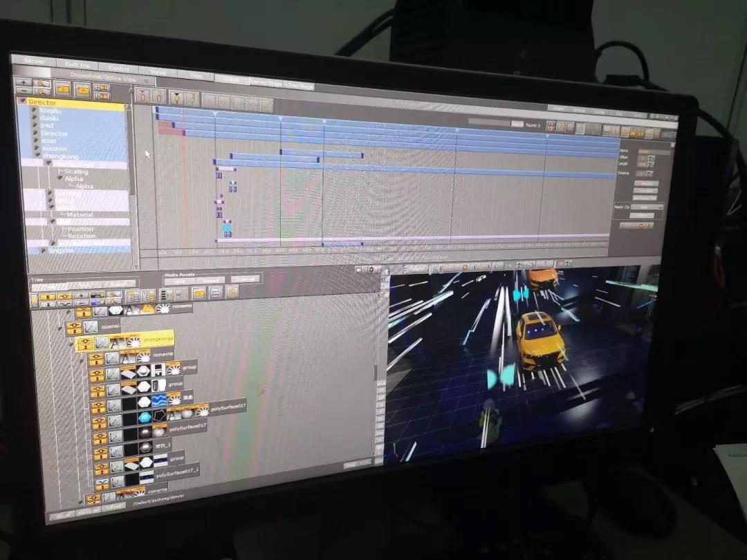Screen dimensions: 747x560
Task: Collapse the Alpha channel in the stage tree
Action: coord(59,178)
